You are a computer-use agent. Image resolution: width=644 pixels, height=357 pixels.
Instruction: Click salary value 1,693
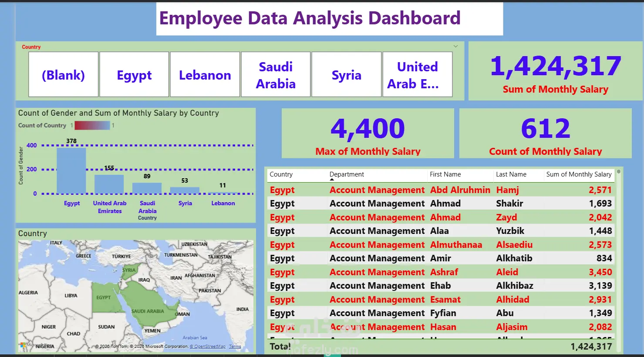point(600,204)
